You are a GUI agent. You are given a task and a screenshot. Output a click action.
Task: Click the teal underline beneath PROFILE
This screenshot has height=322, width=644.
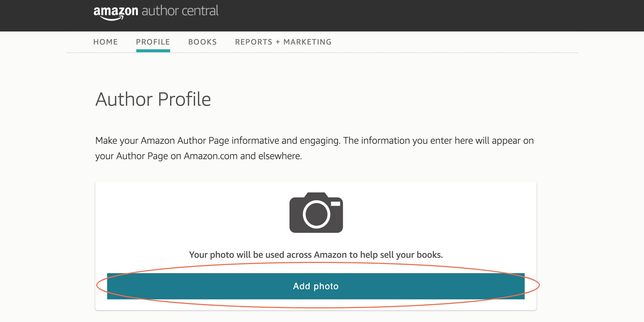pyautogui.click(x=153, y=51)
